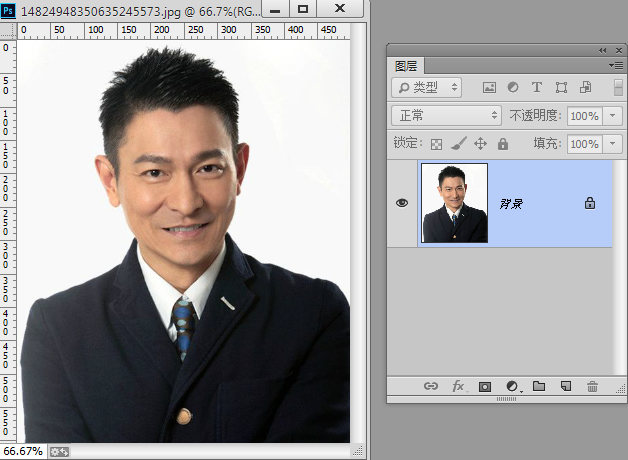Viewport: 628px width, 460px height.
Task: Filter layers by pixel layer icon
Action: click(x=489, y=87)
